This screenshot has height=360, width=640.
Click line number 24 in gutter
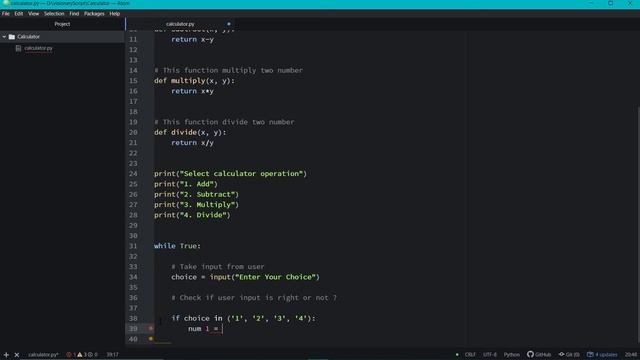pos(133,174)
